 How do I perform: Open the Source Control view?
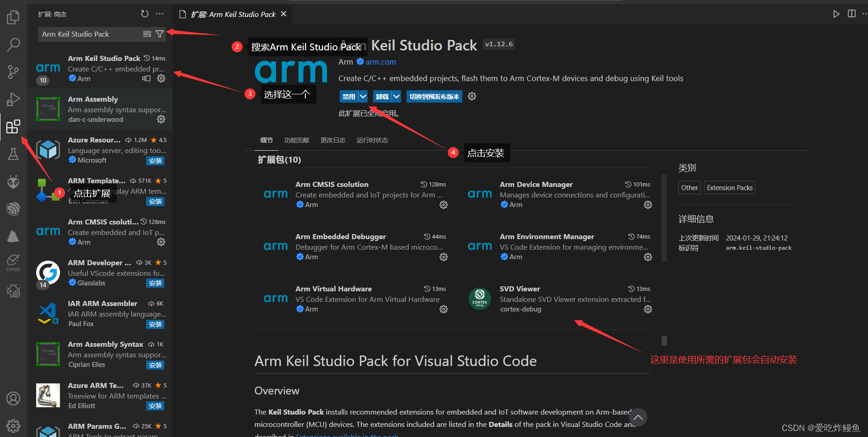point(13,72)
